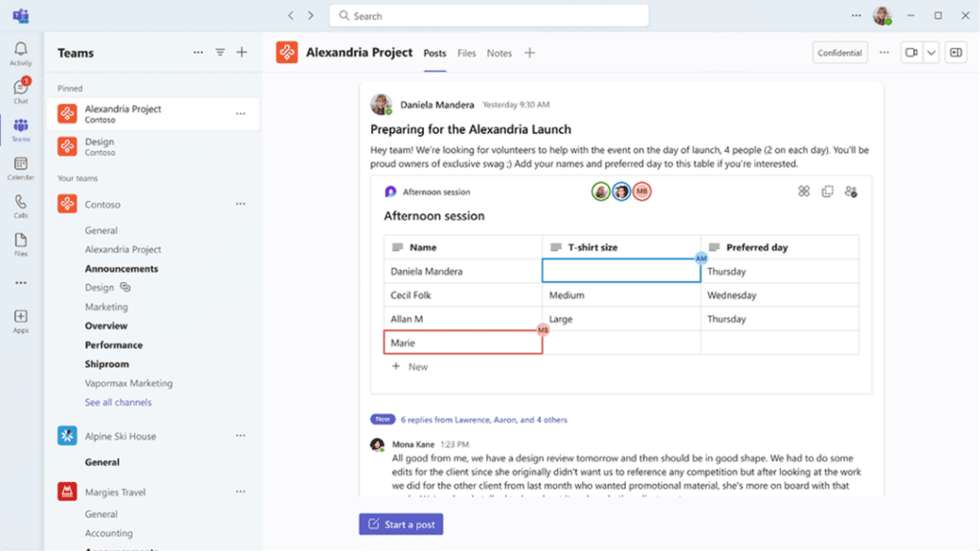Click the plus icon to add team
Screen dimensions: 980x551
pos(242,53)
